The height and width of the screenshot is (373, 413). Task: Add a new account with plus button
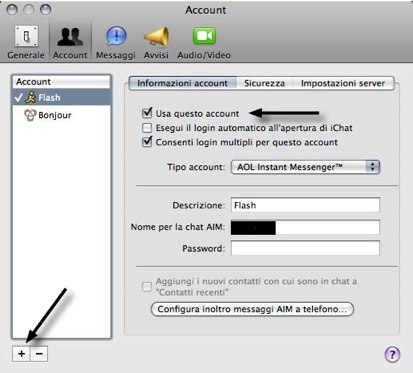pyautogui.click(x=21, y=354)
